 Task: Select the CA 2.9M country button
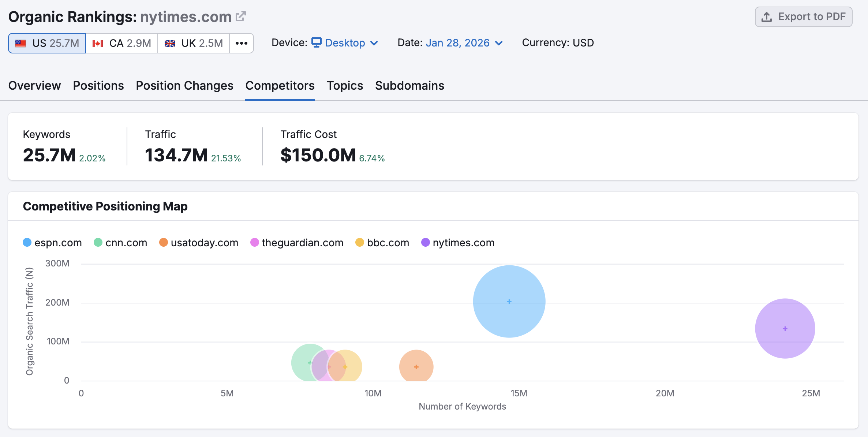click(x=121, y=43)
